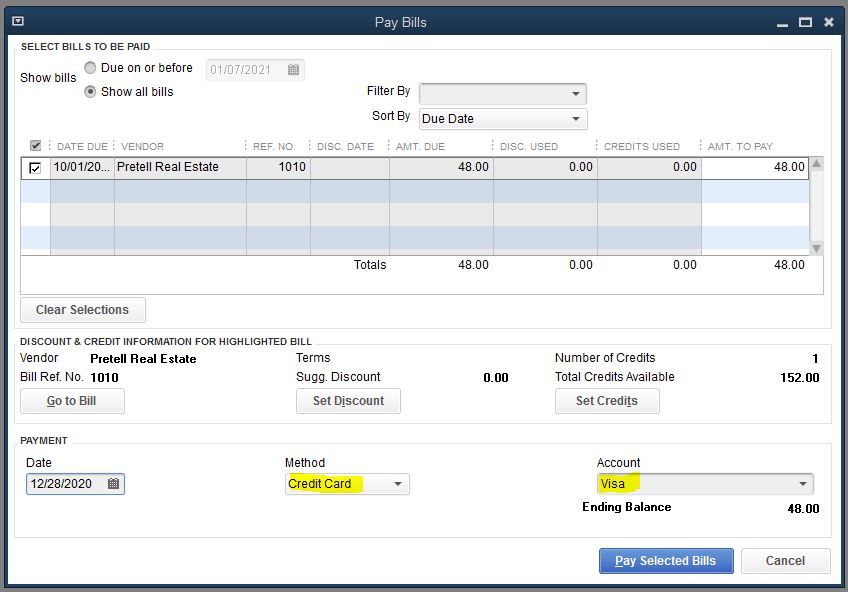Click the calendar icon beside 01/07/2021
Viewport: 848px width, 592px height.
point(293,70)
